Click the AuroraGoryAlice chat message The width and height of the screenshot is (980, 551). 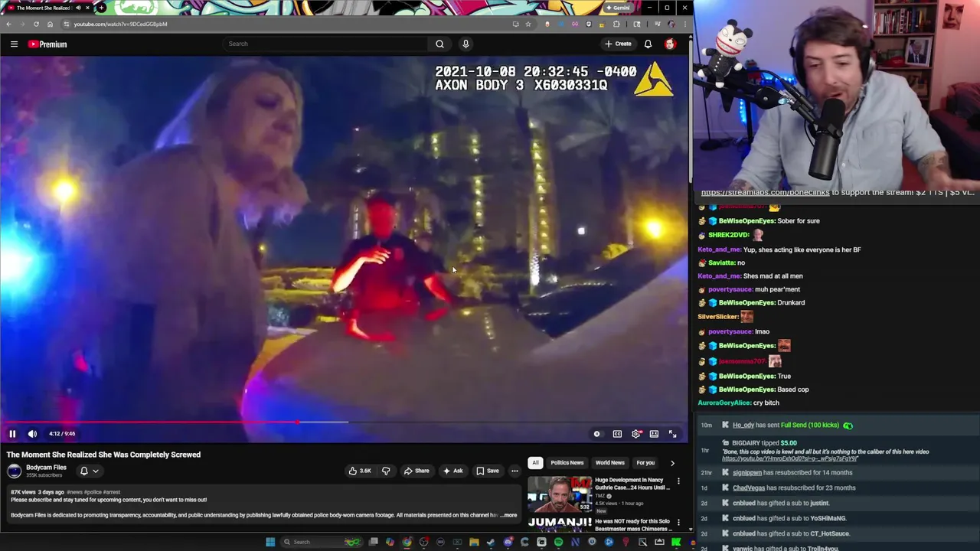click(x=738, y=403)
